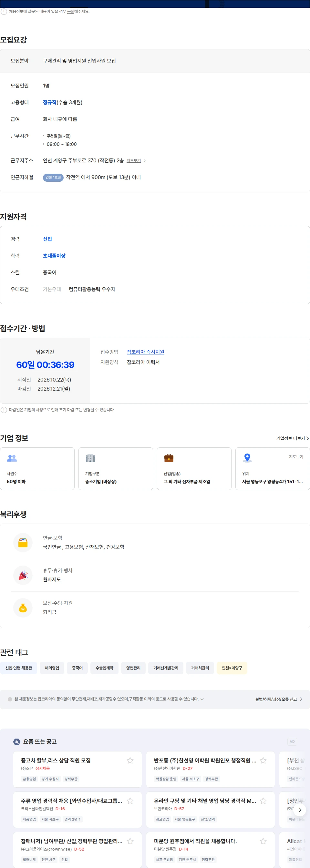Select the 인천>계양구 tag
The height and width of the screenshot is (868, 310).
232,668
